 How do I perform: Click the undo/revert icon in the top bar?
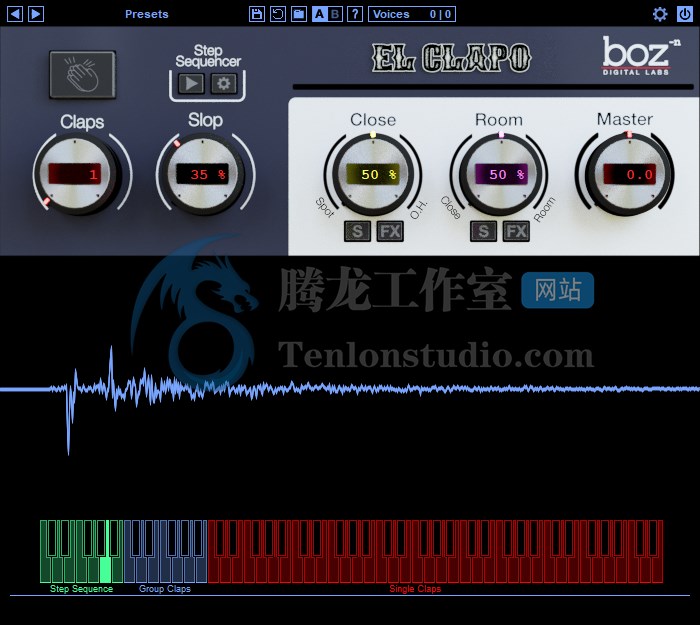click(x=278, y=14)
